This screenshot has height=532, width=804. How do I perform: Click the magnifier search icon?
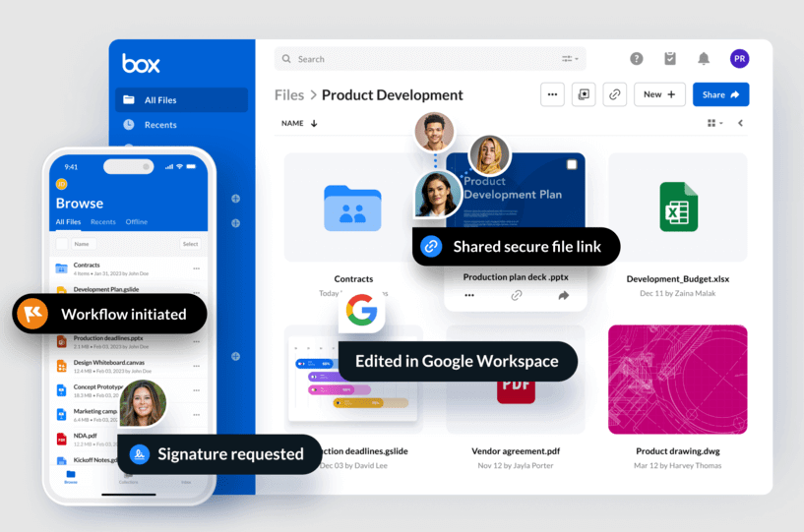(286, 59)
